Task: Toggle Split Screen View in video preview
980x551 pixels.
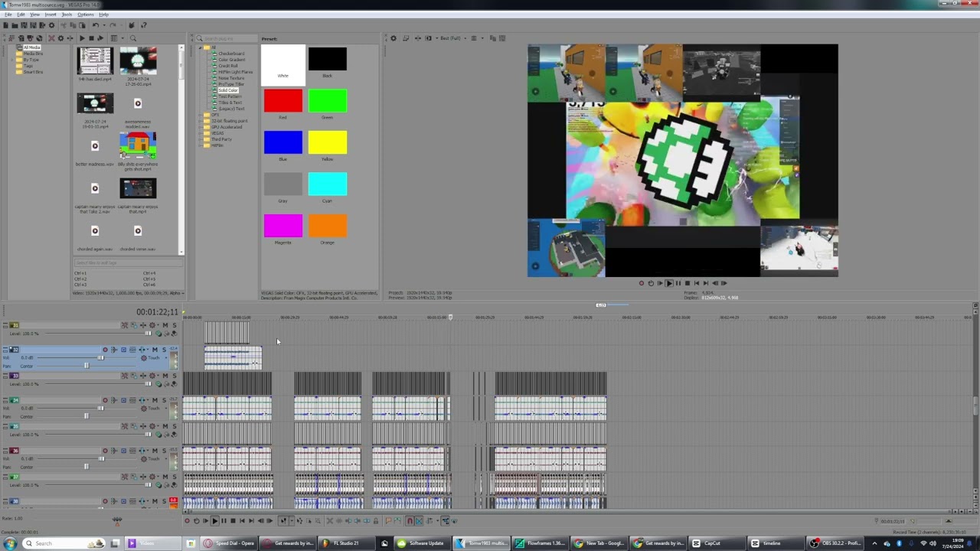Action: (x=428, y=38)
